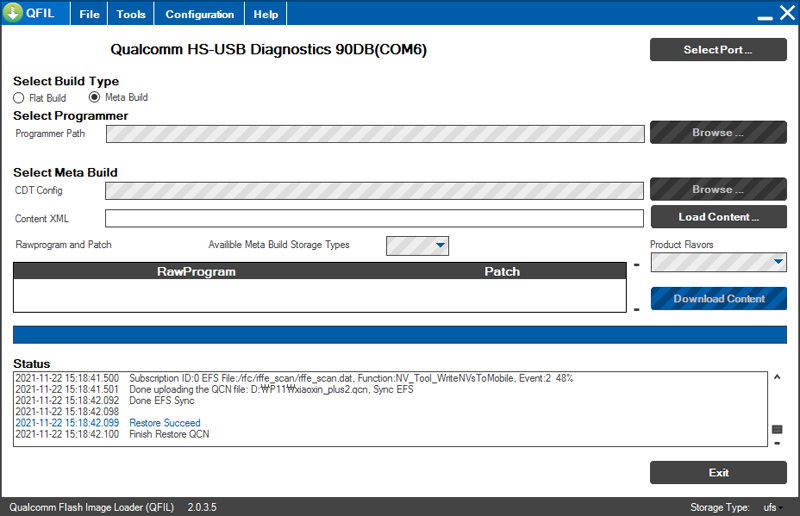800x516 pixels.
Task: Click the blue download progress bar
Action: coord(399,335)
